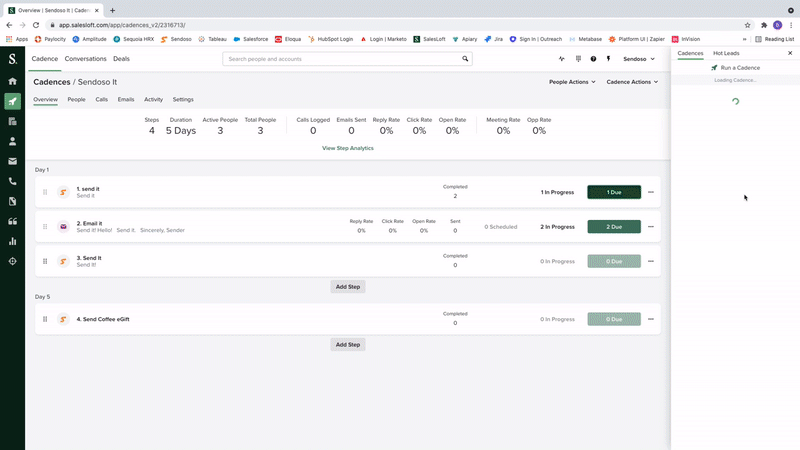Open the dialer keypad icon in header
This screenshot has width=800, height=450.
(578, 59)
